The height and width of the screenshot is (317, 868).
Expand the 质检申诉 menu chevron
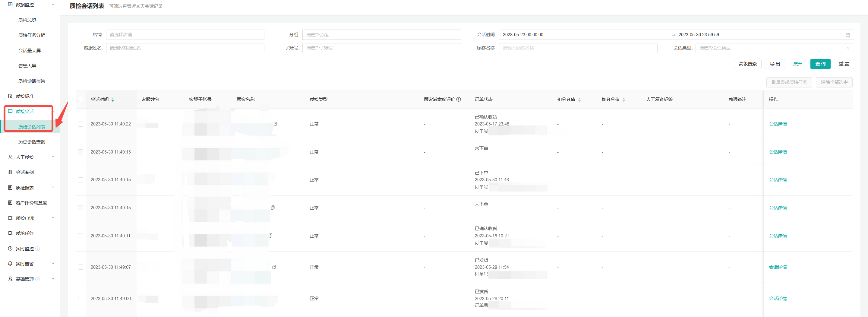[53, 218]
